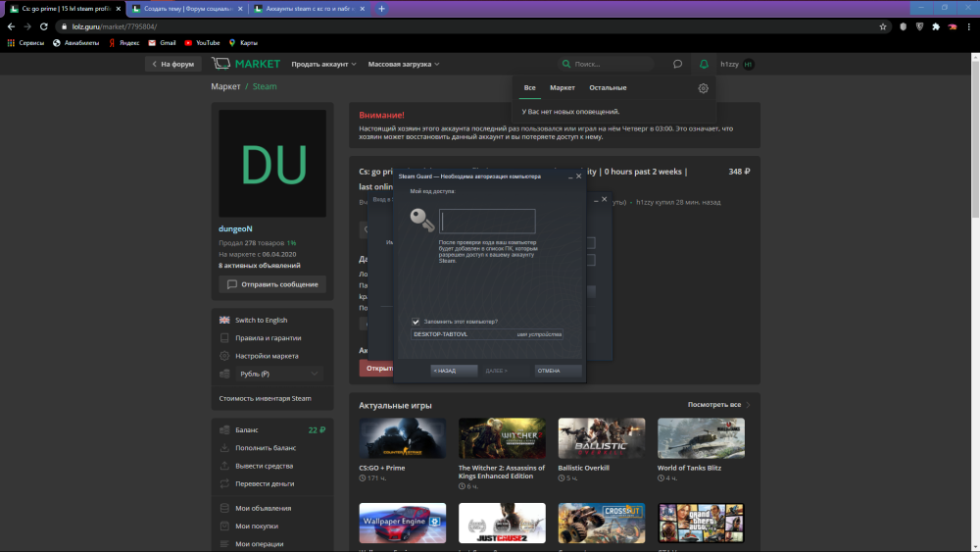Open the notifications bell icon

[x=704, y=64]
